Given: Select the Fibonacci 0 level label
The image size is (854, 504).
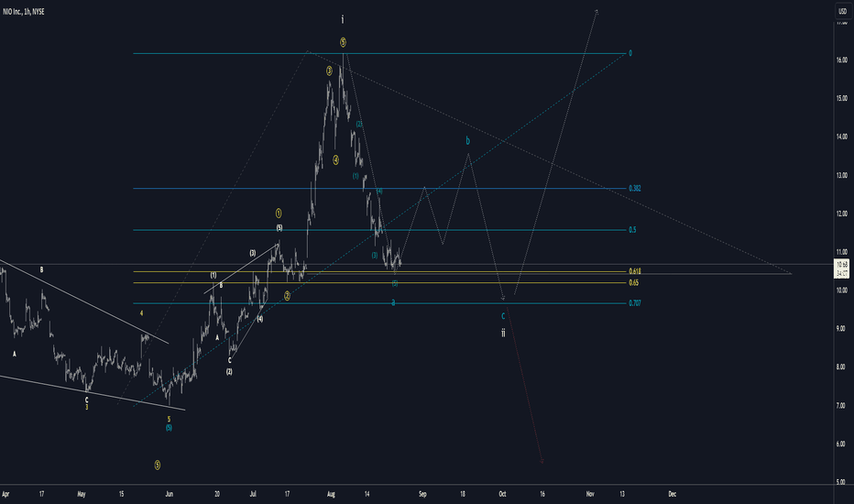Looking at the screenshot, I should [x=630, y=53].
